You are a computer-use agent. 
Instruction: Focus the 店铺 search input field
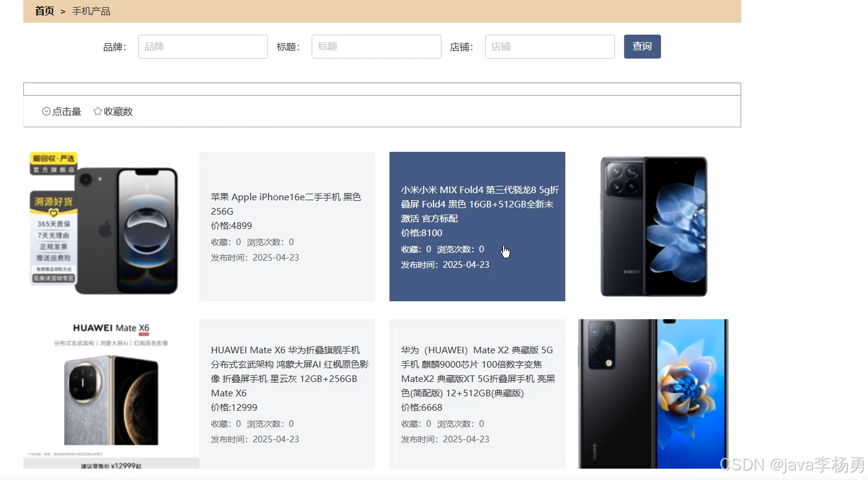550,47
